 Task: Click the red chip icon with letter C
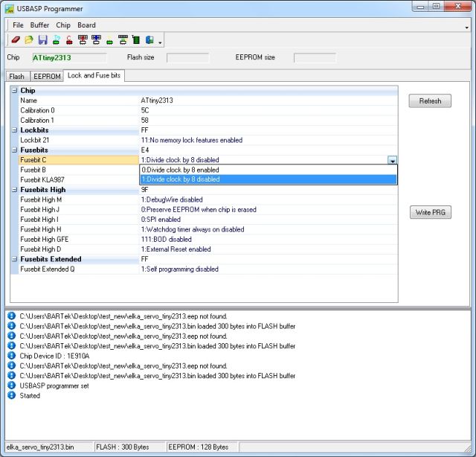click(69, 40)
